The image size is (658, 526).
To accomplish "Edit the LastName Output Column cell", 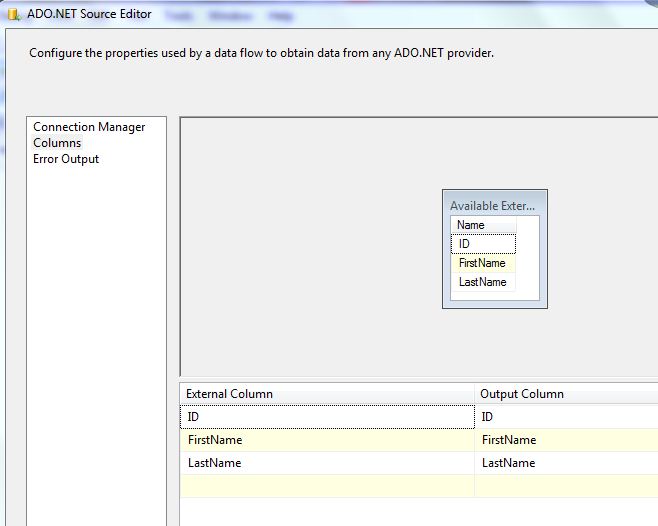I will [566, 463].
